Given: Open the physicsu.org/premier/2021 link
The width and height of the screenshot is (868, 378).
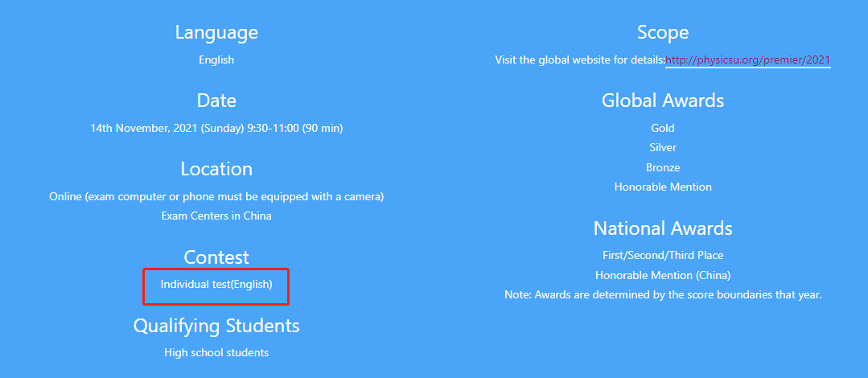Looking at the screenshot, I should coord(748,60).
